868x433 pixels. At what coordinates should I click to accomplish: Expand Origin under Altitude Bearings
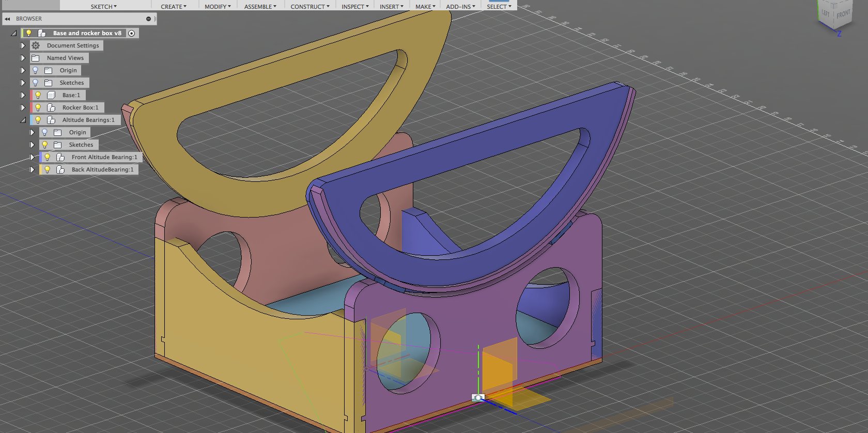tap(32, 132)
